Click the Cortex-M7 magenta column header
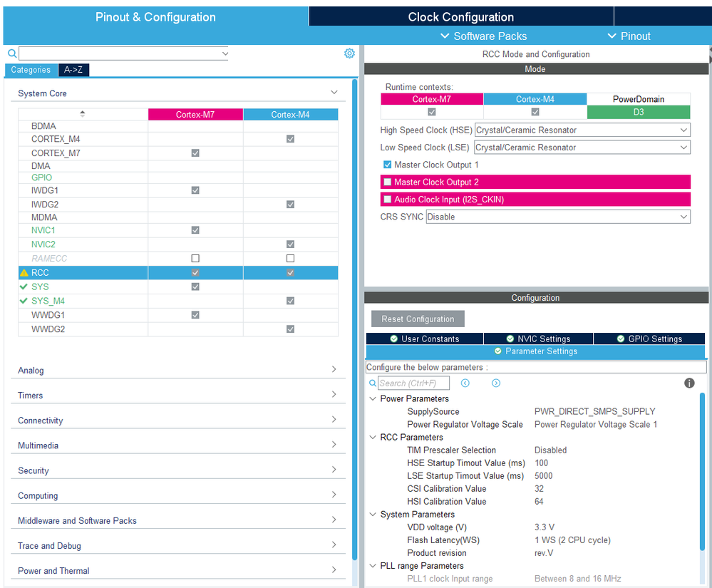This screenshot has width=712, height=588. click(195, 115)
